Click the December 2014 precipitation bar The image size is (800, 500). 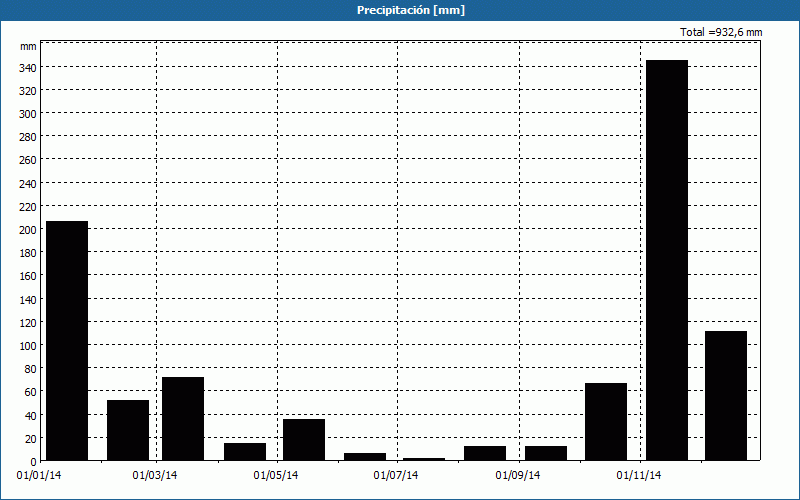[x=726, y=396]
